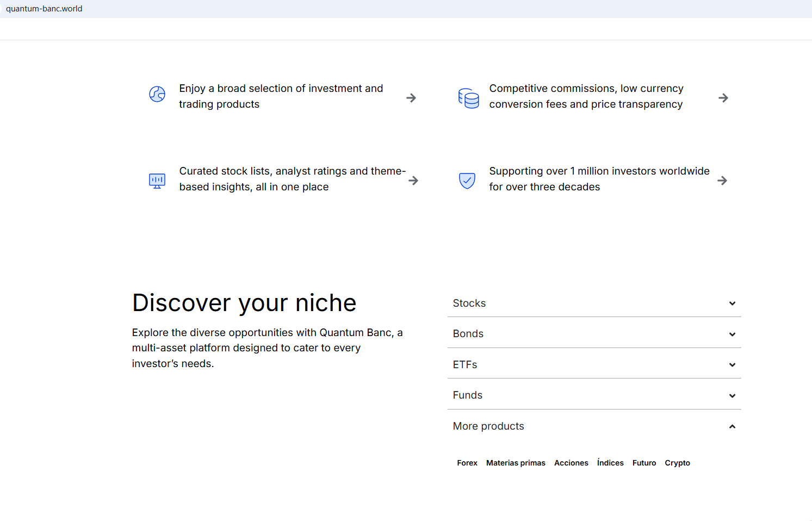Click the quantum-banc.world address bar

click(44, 9)
